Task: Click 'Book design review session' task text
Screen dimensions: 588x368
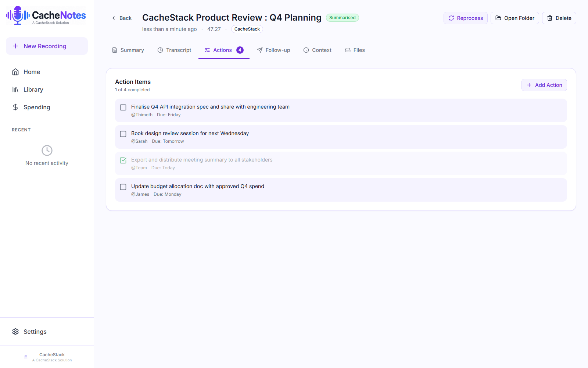Action: click(190, 133)
